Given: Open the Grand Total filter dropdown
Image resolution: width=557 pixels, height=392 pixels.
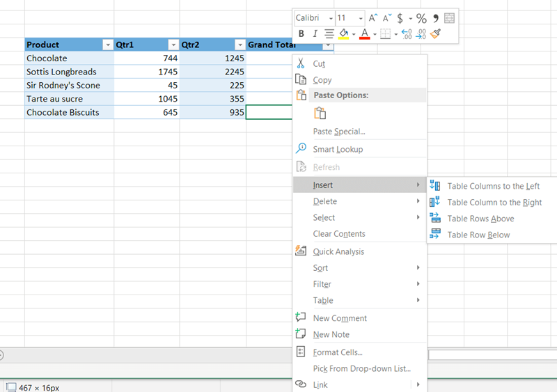Looking at the screenshot, I should (x=328, y=45).
